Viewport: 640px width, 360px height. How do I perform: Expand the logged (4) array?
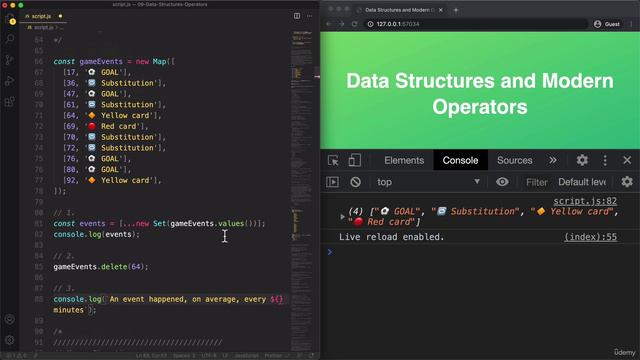coord(342,217)
